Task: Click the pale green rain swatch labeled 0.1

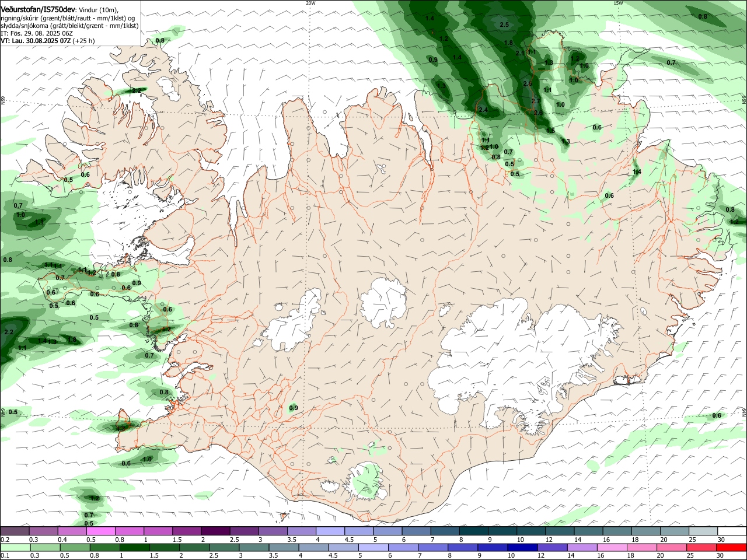Action: coord(15,547)
